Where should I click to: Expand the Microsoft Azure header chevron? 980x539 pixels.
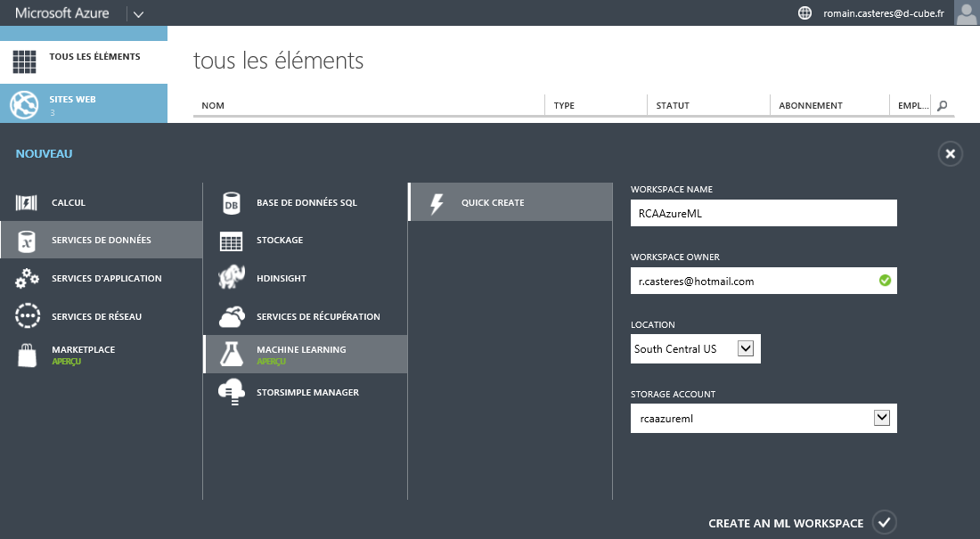[x=139, y=13]
